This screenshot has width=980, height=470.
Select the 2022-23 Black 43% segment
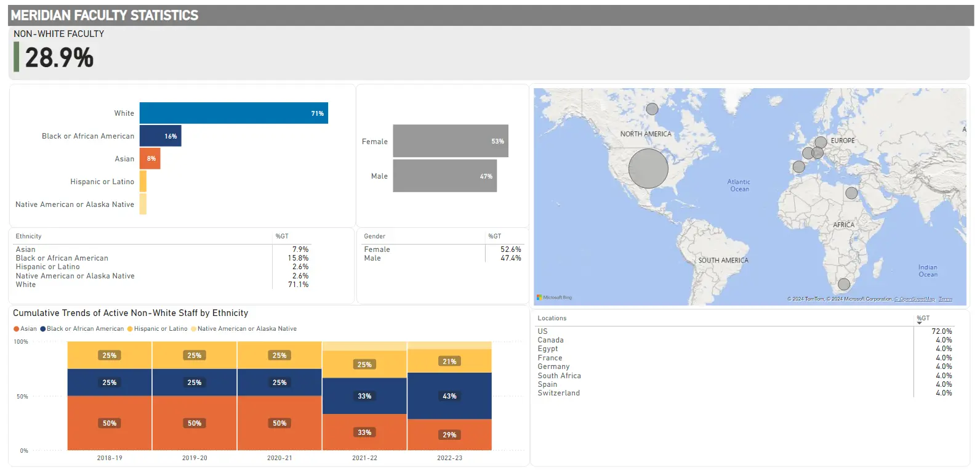449,396
